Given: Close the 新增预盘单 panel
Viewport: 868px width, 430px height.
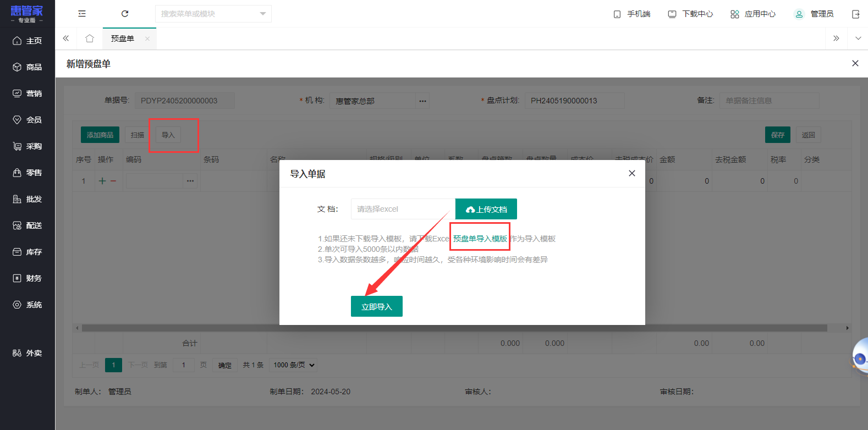Looking at the screenshot, I should pyautogui.click(x=855, y=63).
